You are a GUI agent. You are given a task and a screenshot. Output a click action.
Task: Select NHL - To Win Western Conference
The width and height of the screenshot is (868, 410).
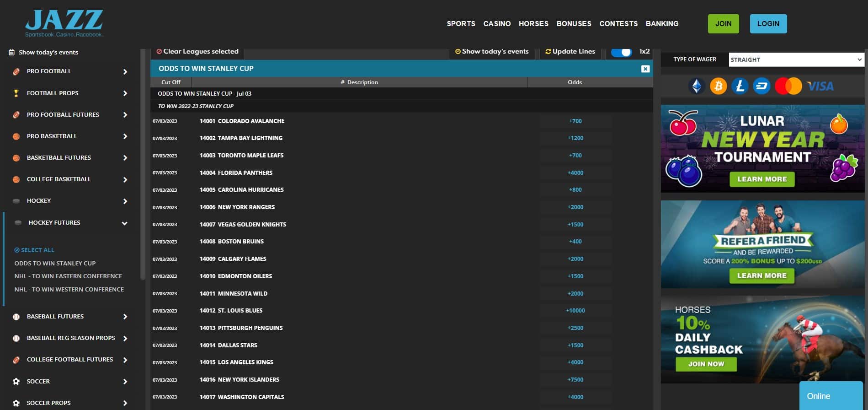(x=69, y=290)
